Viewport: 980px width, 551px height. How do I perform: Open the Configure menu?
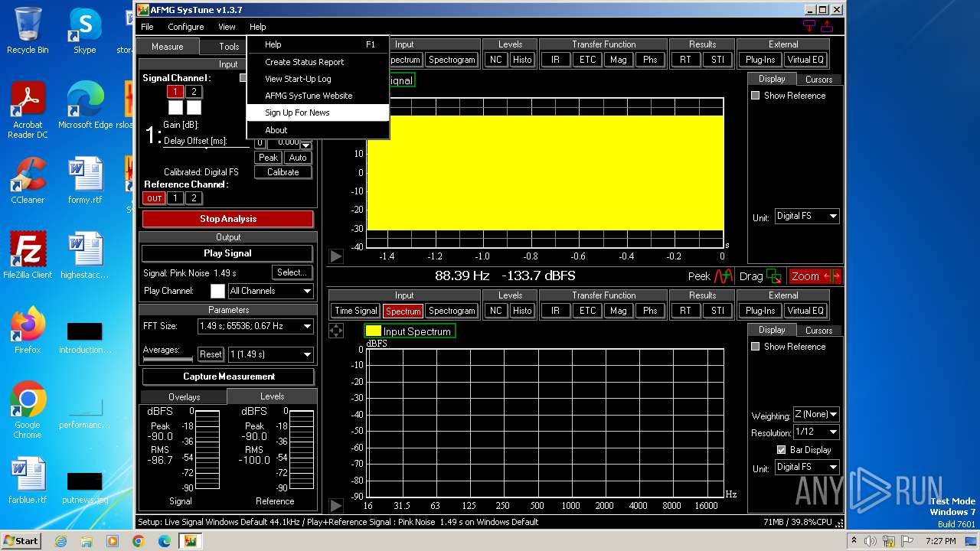[186, 27]
